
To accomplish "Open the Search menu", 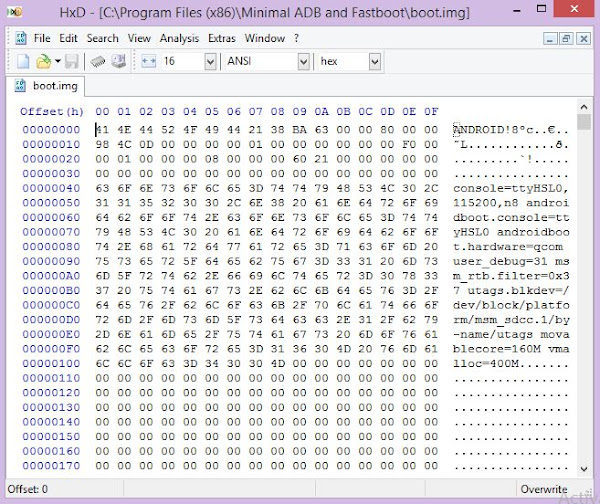I will pos(103,38).
